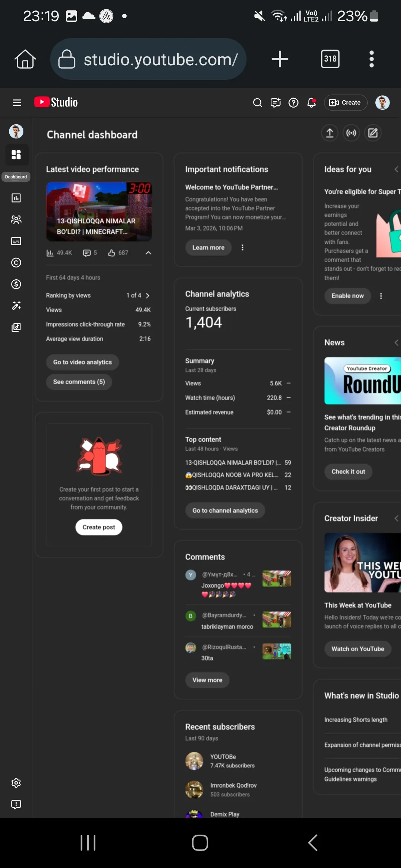Screen dimensions: 401x868
Task: Open three-dot menu beside Learn more
Action: [x=242, y=247]
